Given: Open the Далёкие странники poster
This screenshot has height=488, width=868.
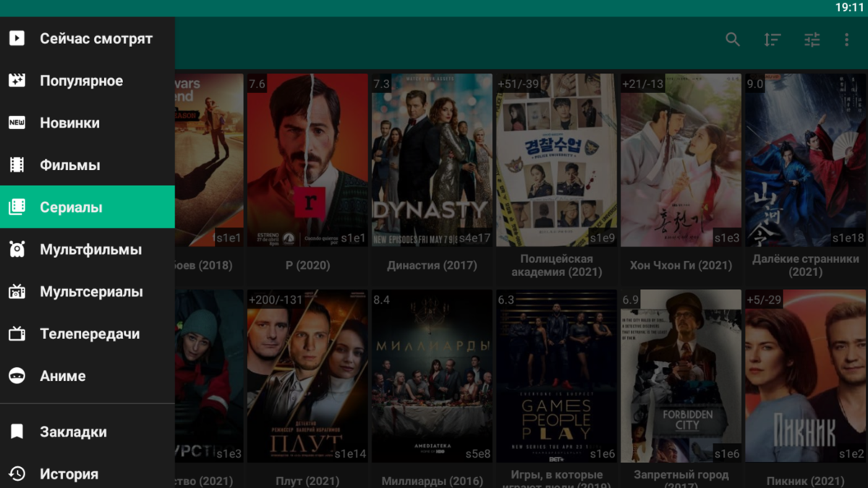Looking at the screenshot, I should (805, 160).
